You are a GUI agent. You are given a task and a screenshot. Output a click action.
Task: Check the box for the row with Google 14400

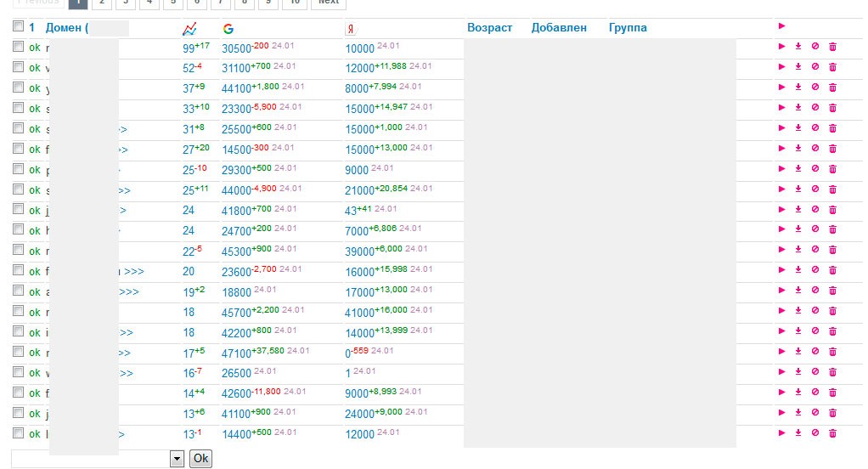point(19,433)
